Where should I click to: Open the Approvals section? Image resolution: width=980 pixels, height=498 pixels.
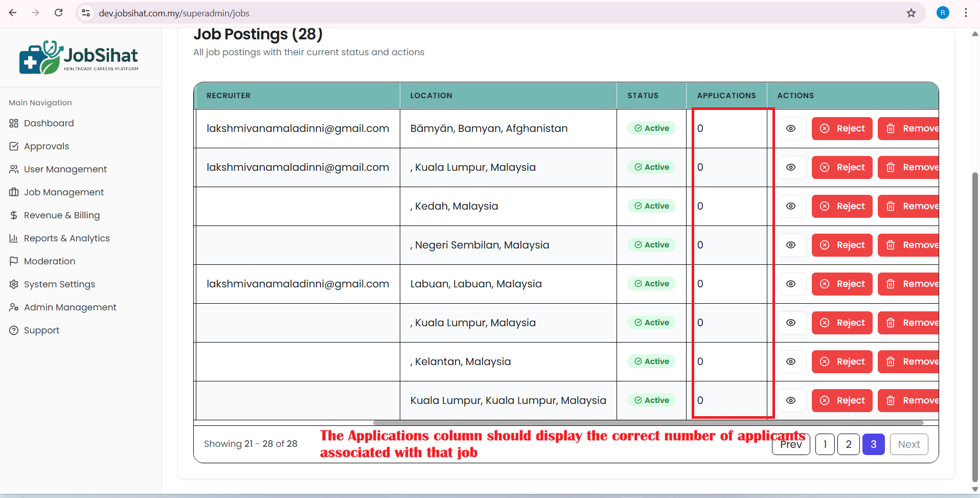point(46,146)
